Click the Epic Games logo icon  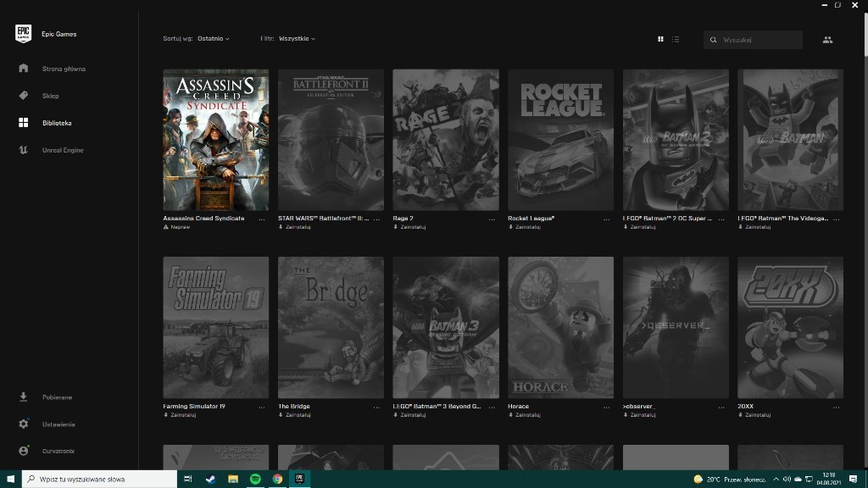click(x=23, y=34)
